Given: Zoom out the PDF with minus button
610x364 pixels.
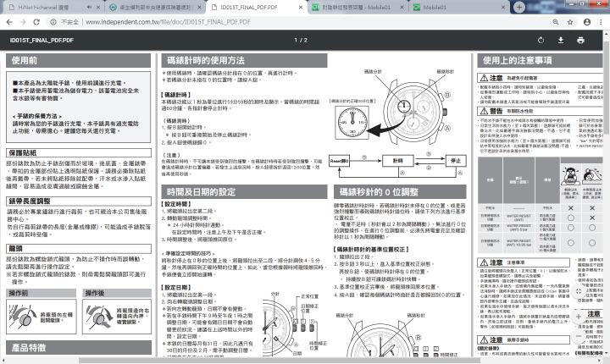Looking at the screenshot, I should tap(579, 335).
